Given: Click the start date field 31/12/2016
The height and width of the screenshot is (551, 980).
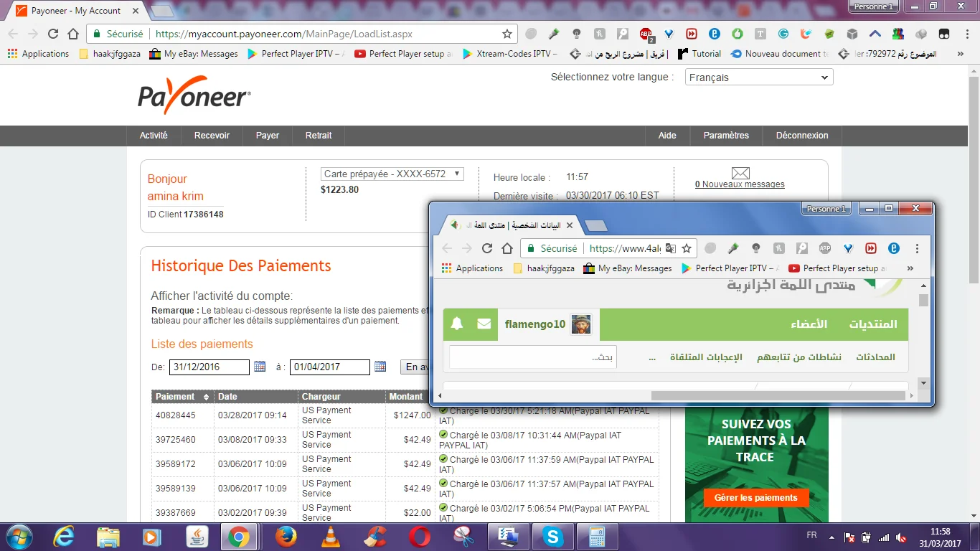Looking at the screenshot, I should click(x=209, y=367).
